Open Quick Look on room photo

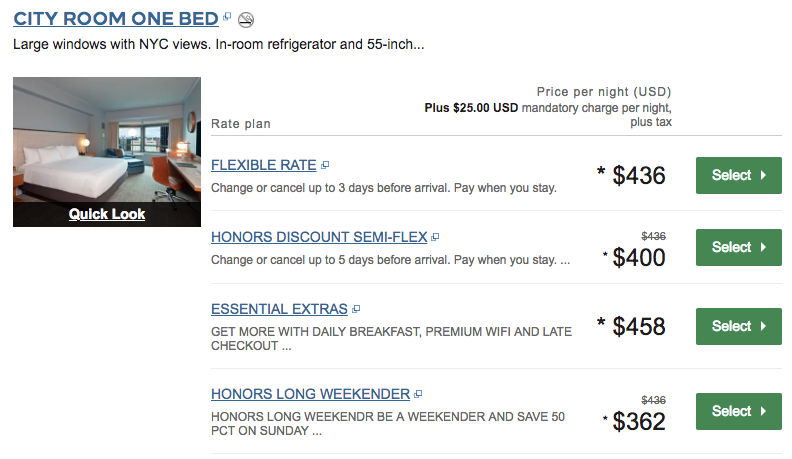[107, 214]
